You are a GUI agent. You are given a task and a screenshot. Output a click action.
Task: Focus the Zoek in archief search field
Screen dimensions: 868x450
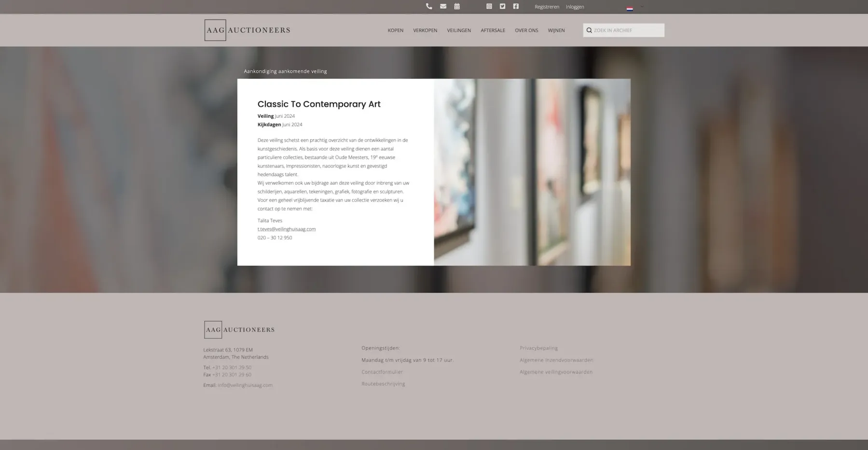point(623,30)
